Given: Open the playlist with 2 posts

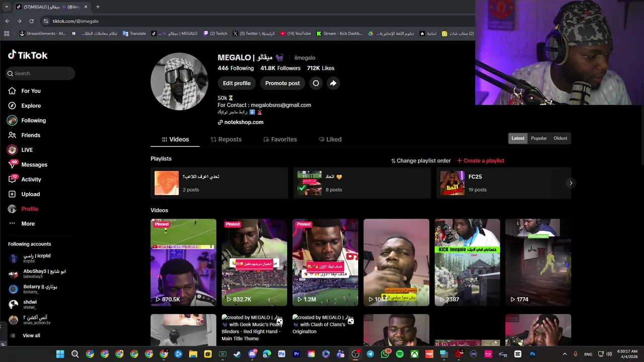Looking at the screenshot, I should (219, 183).
